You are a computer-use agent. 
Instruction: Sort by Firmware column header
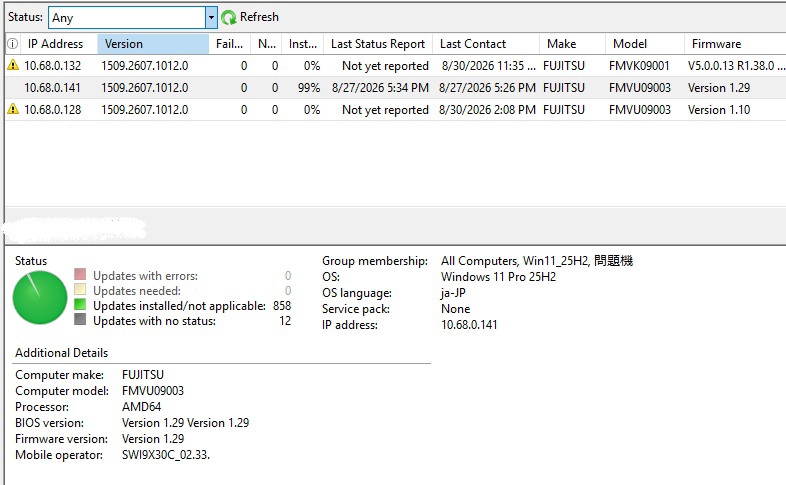735,44
